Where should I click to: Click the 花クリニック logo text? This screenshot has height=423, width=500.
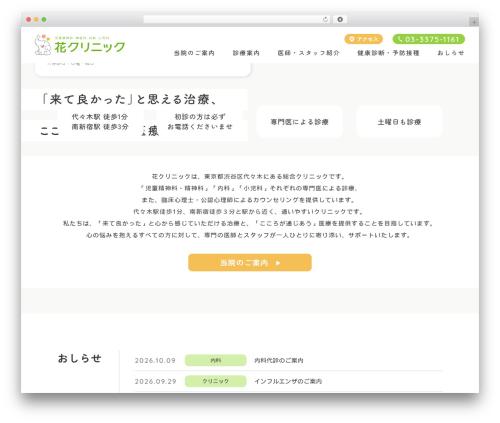coord(90,47)
